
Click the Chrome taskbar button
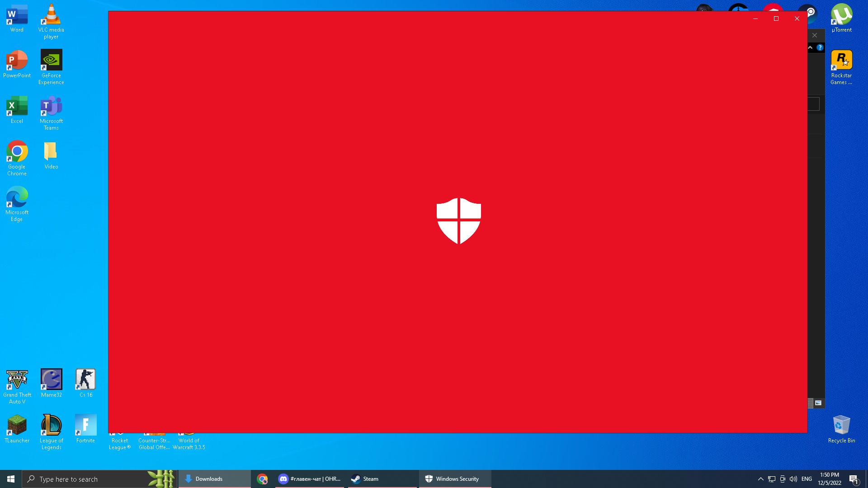click(x=262, y=479)
